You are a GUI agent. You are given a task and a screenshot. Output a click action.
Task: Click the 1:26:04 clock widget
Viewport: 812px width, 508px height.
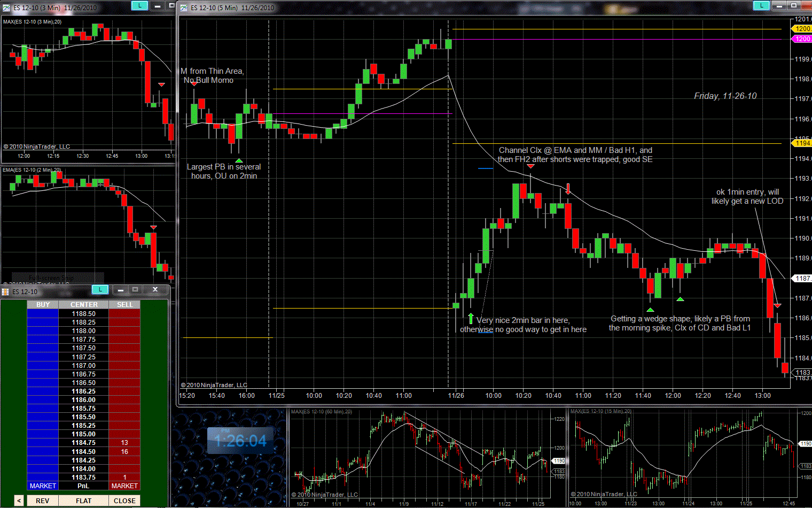[x=240, y=441]
